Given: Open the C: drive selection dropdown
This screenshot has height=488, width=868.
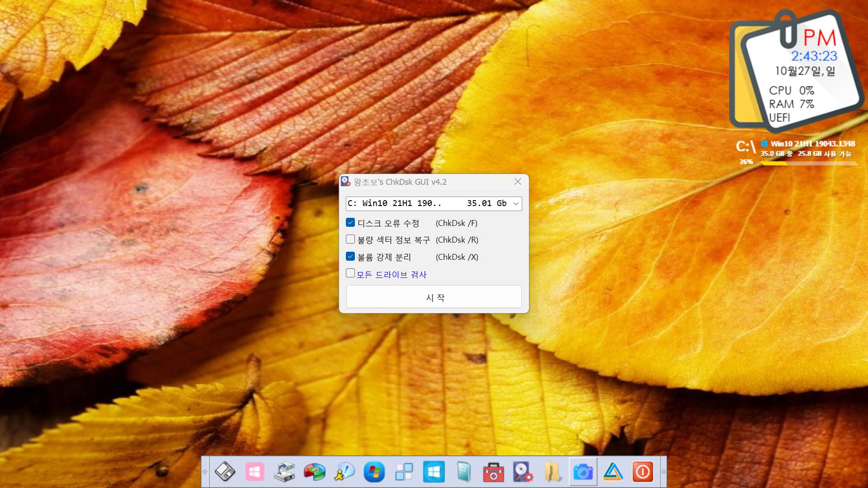Looking at the screenshot, I should tap(434, 203).
